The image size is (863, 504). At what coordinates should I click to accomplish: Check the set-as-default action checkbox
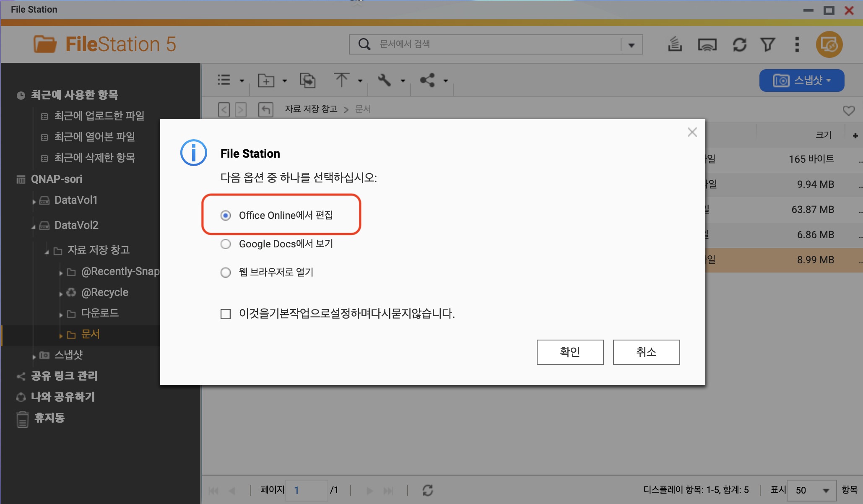pyautogui.click(x=226, y=314)
